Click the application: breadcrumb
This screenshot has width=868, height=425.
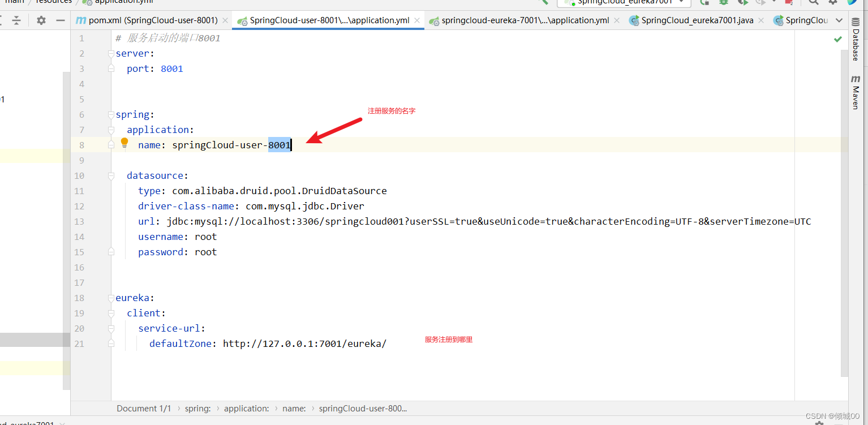coord(247,408)
